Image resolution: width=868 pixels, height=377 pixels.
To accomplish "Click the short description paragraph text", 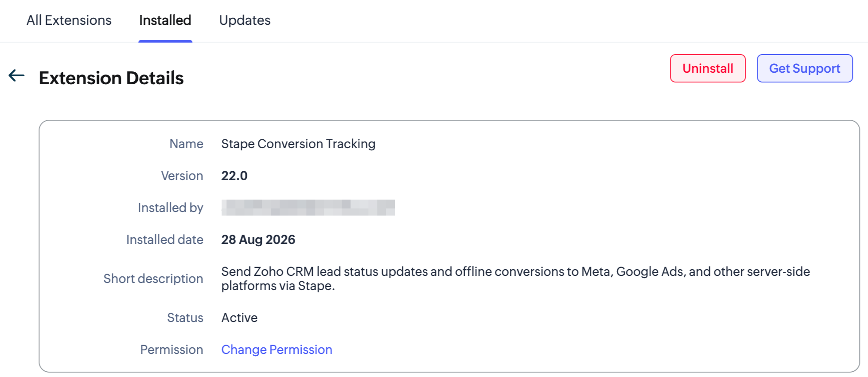I will click(x=516, y=279).
